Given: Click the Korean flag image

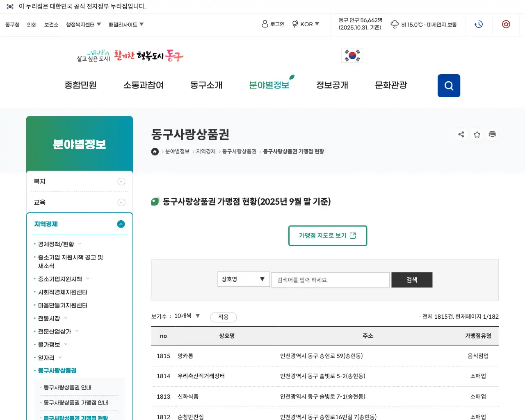Looking at the screenshot, I should [x=352, y=55].
